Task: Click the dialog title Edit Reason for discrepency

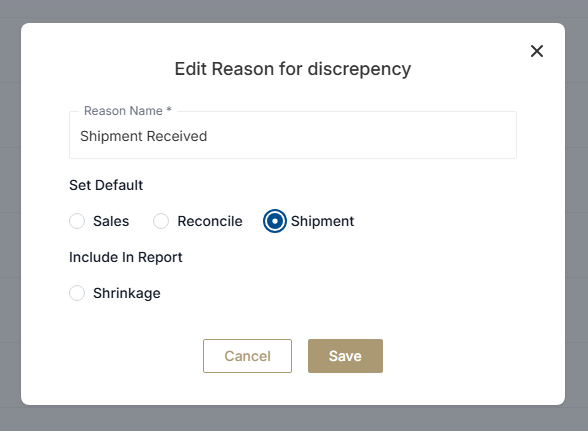Action: (293, 69)
